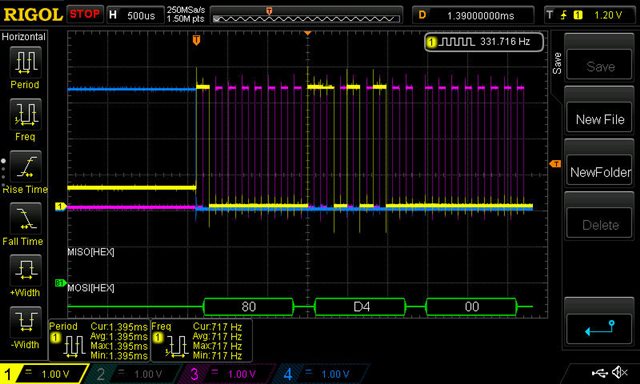Click the USB status icon
640x384 pixels.
tap(599, 373)
